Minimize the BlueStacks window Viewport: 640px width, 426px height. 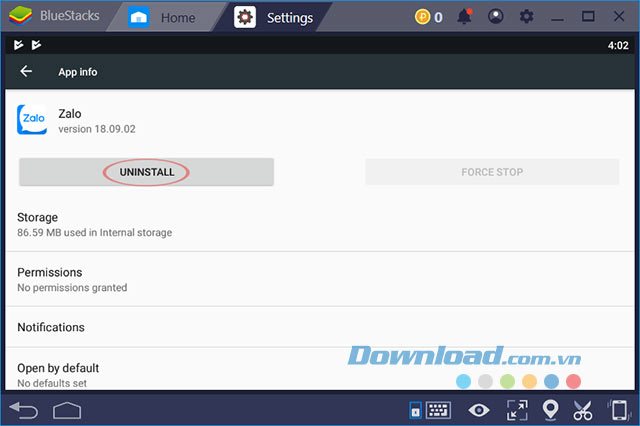(x=557, y=18)
